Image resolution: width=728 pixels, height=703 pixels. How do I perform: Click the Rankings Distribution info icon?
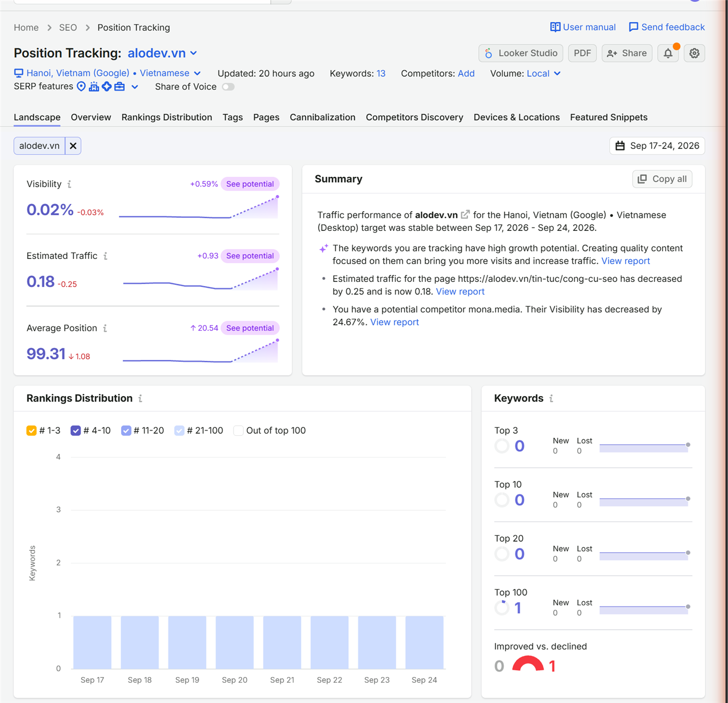pos(140,398)
